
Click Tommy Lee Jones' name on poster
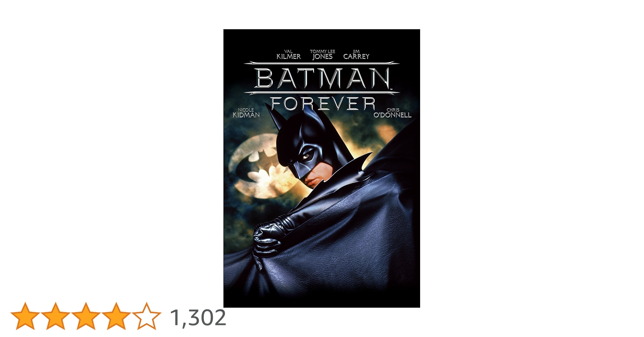coord(322,55)
